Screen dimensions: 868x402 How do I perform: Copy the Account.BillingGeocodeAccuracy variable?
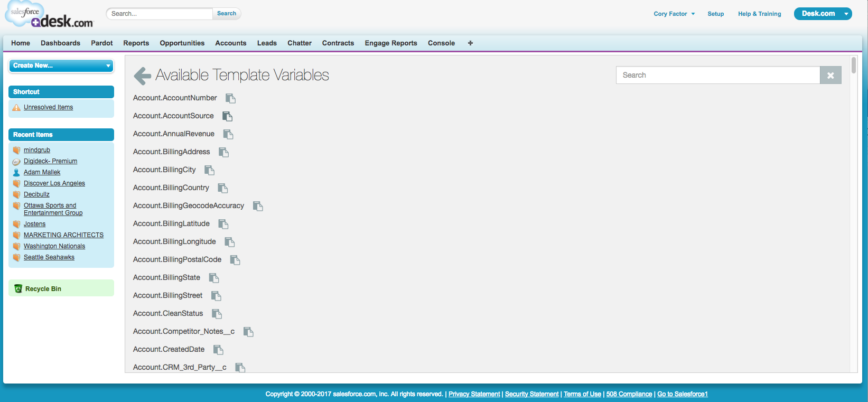click(258, 206)
